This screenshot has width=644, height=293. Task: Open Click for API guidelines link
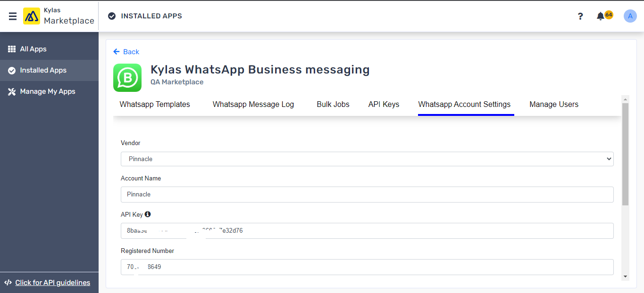[52, 283]
